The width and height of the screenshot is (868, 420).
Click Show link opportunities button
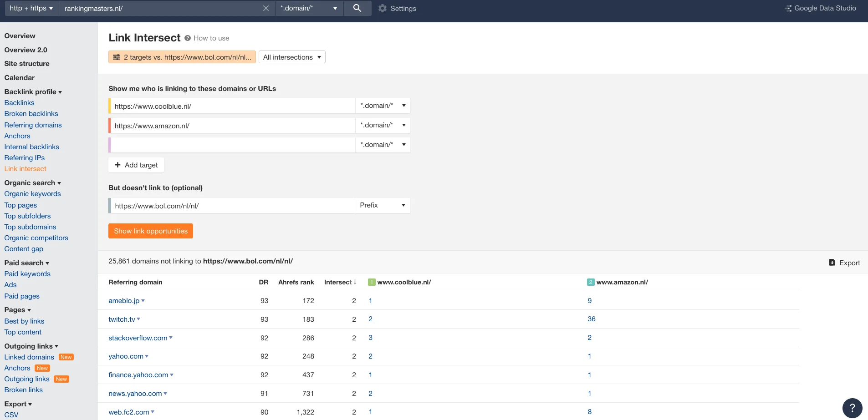click(151, 231)
